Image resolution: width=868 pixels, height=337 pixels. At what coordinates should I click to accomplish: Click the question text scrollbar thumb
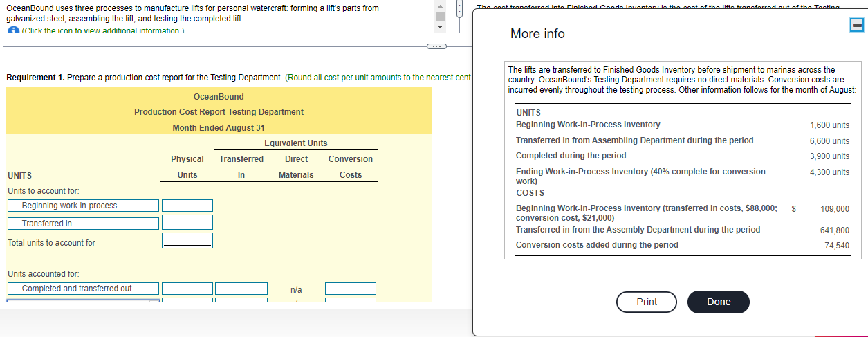click(438, 15)
